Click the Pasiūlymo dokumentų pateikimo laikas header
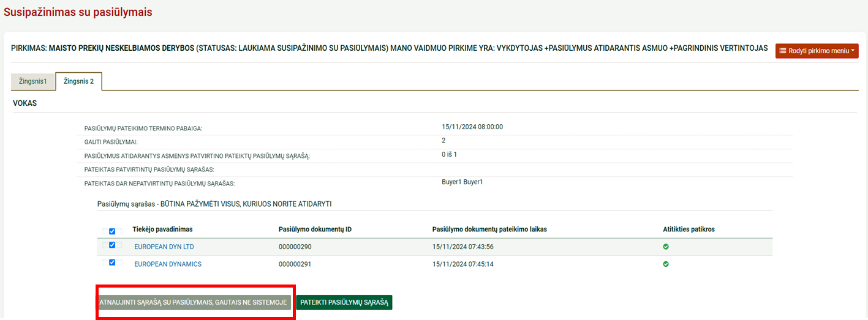This screenshot has height=320, width=868. pos(489,229)
